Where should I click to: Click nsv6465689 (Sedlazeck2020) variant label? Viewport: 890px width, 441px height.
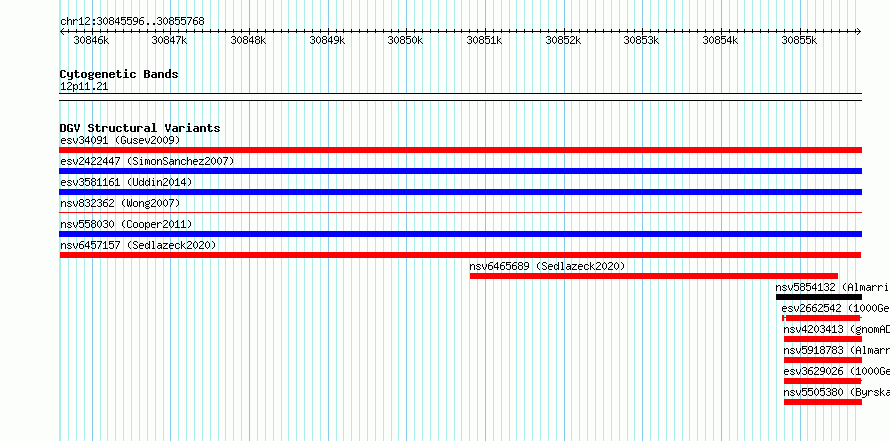pos(547,266)
